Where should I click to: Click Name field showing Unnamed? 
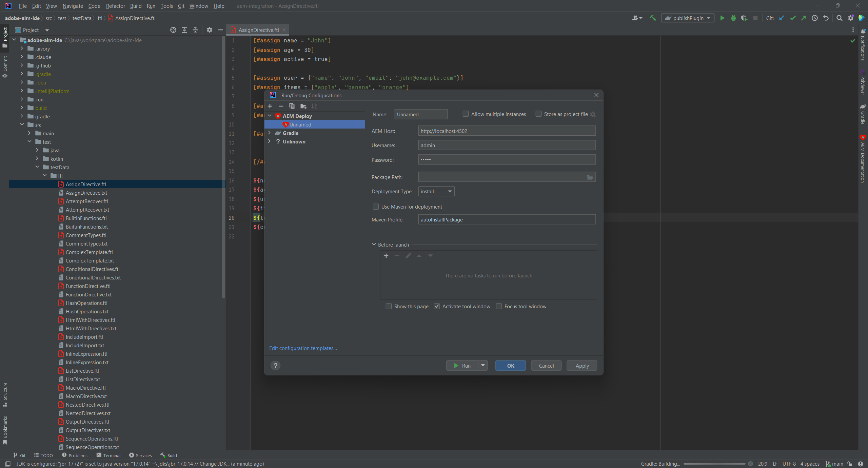[421, 114]
